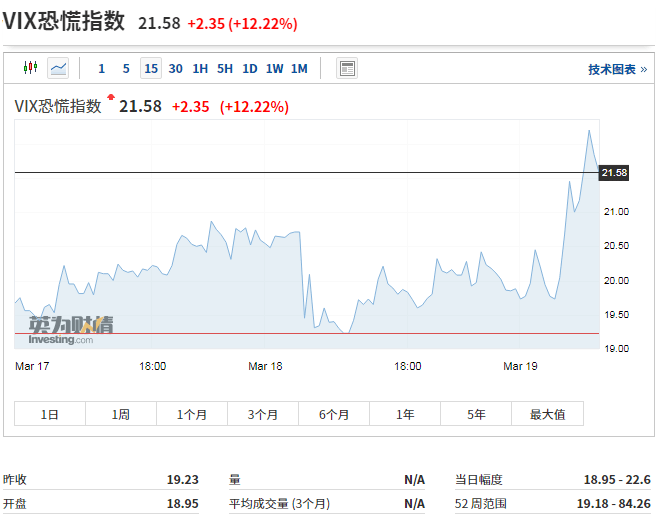This screenshot has width=658, height=516.
Task: Set interval to 5H
Action: [x=225, y=68]
